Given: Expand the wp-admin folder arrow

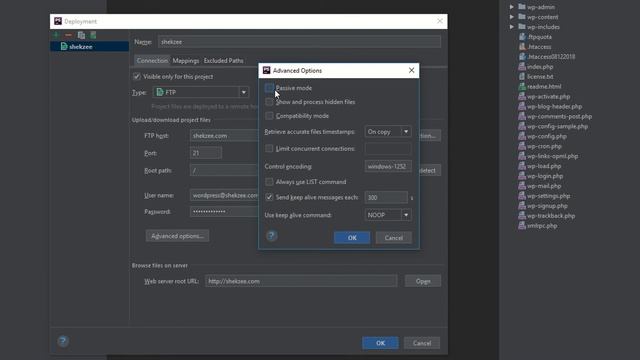Looking at the screenshot, I should coord(511,7).
